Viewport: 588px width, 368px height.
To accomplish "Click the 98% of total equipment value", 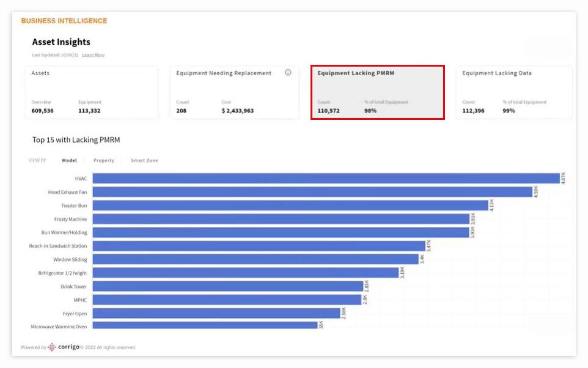I will coord(370,111).
